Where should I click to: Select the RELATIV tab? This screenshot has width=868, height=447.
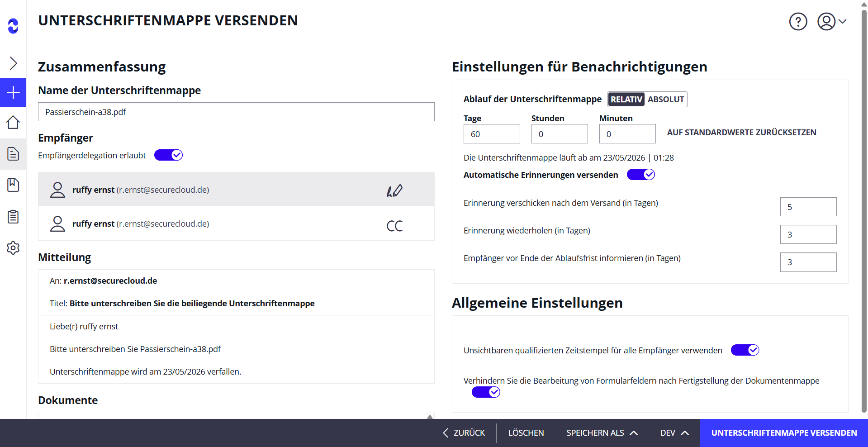[x=626, y=99]
